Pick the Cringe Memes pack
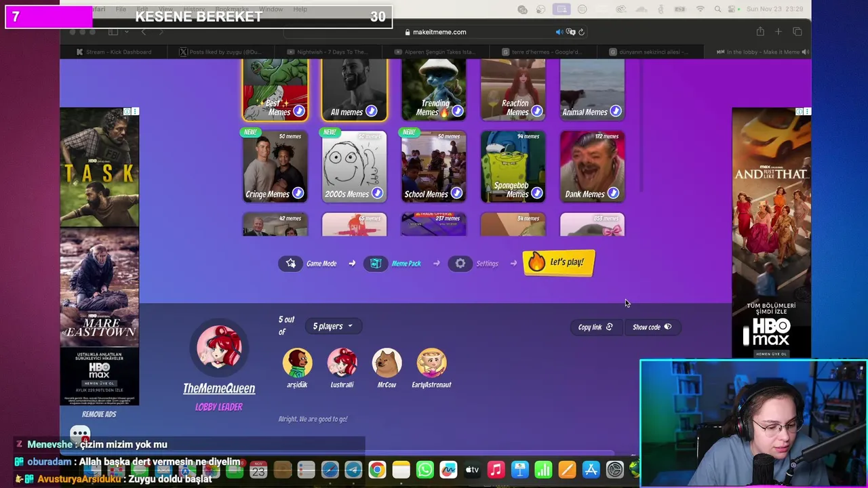868x488 pixels. point(275,167)
